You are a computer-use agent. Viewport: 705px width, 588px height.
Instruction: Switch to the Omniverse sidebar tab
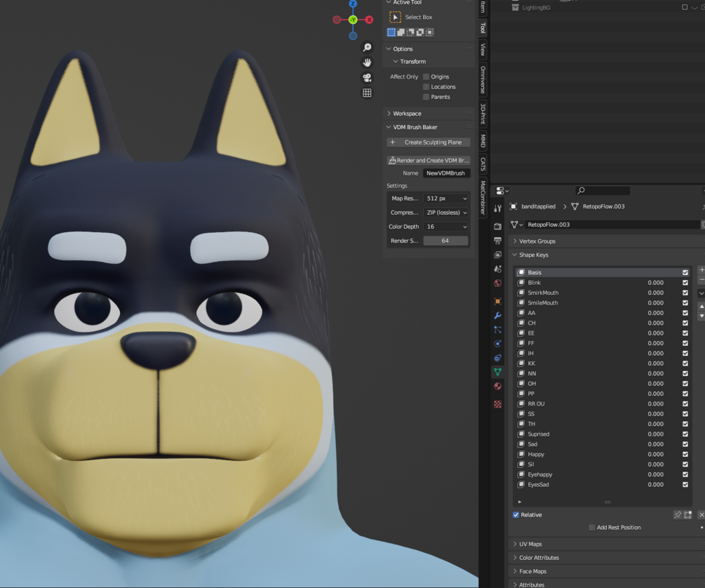(x=483, y=79)
